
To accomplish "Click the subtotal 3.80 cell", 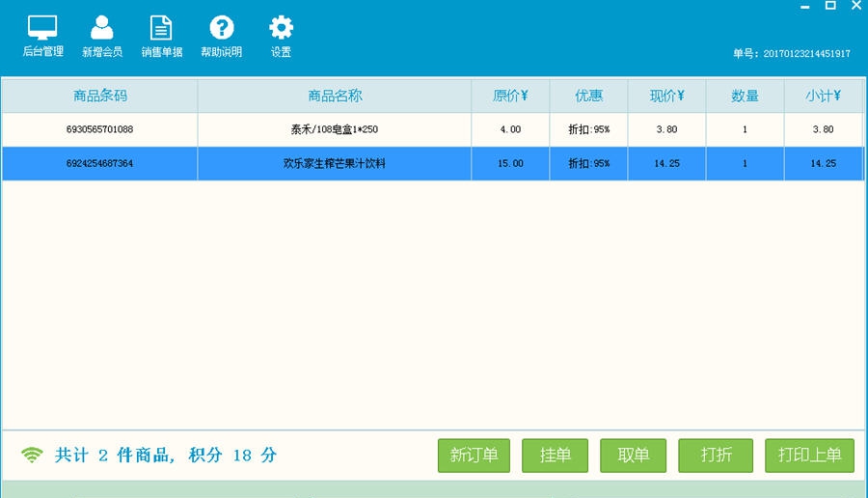I will (824, 129).
